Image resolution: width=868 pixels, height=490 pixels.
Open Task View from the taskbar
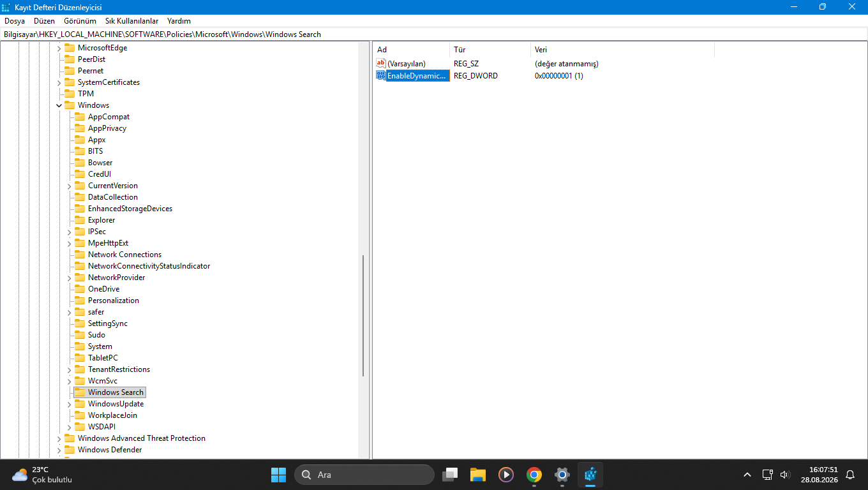(451, 475)
